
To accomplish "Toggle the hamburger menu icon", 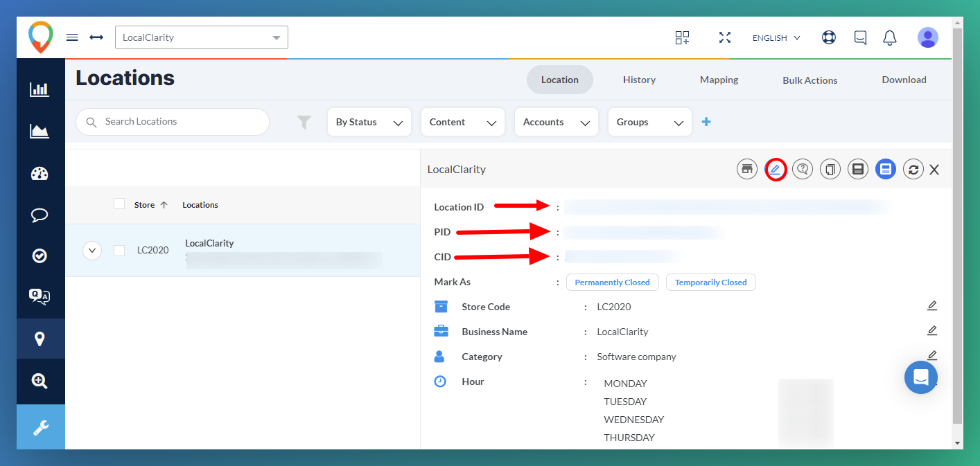I will pyautogui.click(x=72, y=37).
